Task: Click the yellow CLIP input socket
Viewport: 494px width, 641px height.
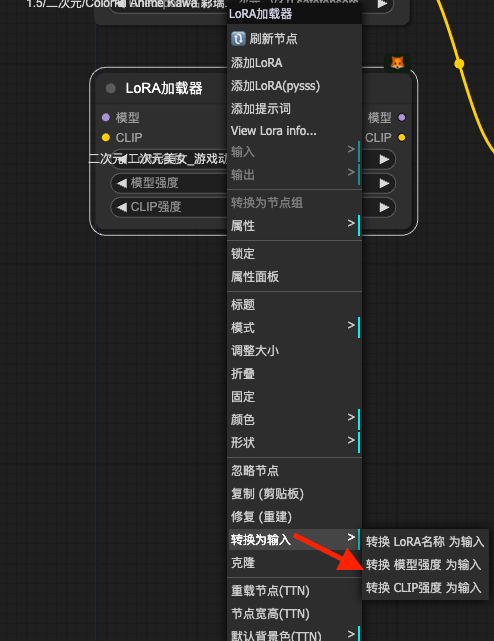Action: [106, 137]
